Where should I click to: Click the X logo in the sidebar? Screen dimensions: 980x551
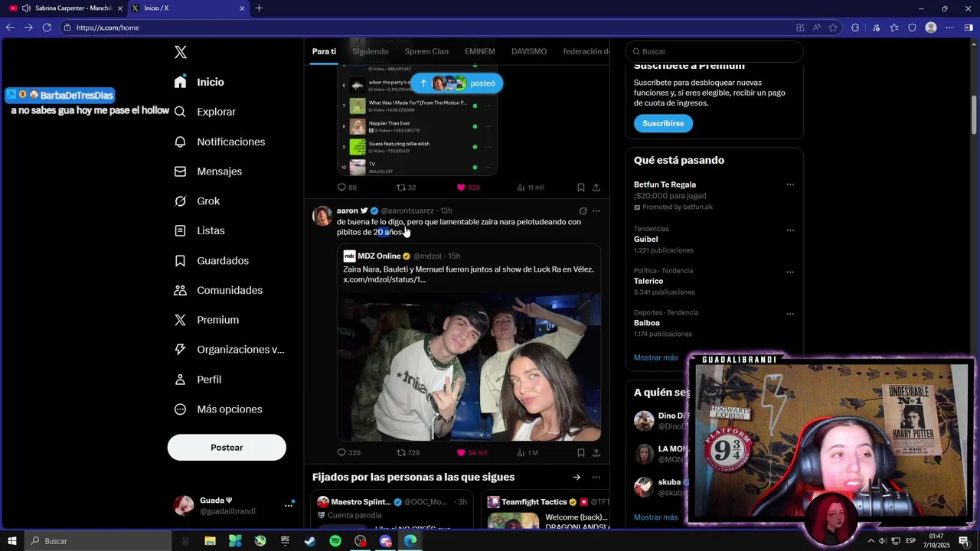click(181, 52)
